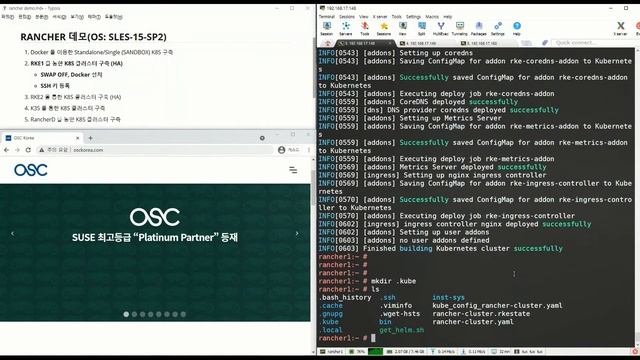
Task: Click the security warning icon in address bar
Action: click(41, 150)
